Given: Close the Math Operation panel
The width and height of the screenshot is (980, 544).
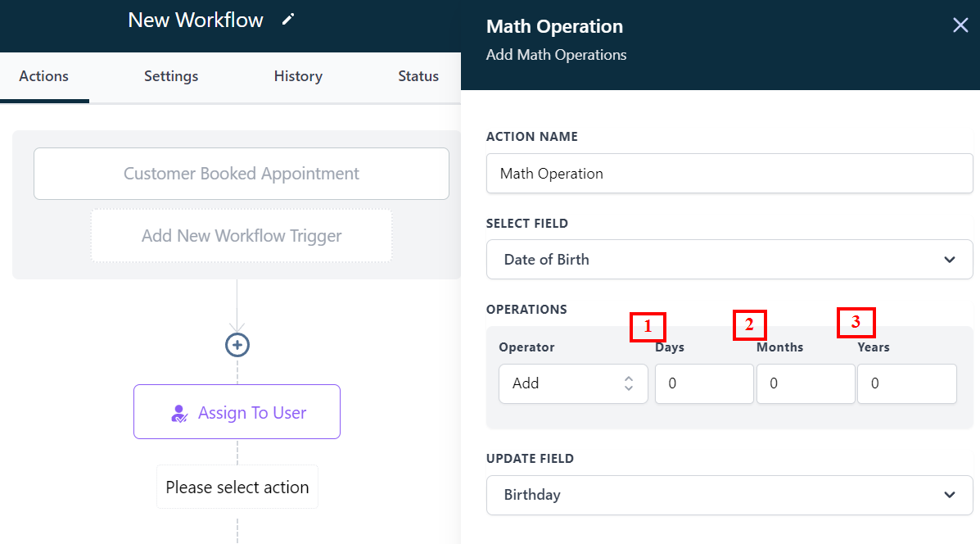Looking at the screenshot, I should tap(960, 25).
